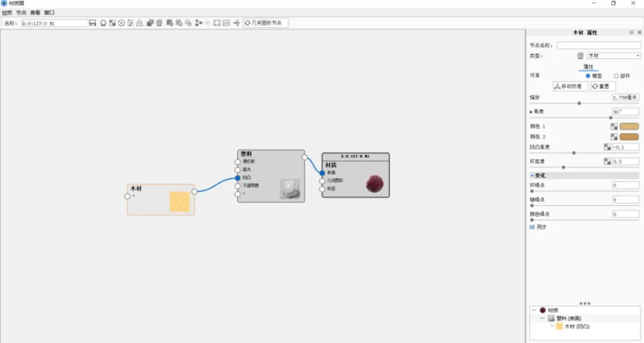Viewport: 644px width, 343px height.
Task: Collapse the 变化 section
Action: pyautogui.click(x=531, y=176)
